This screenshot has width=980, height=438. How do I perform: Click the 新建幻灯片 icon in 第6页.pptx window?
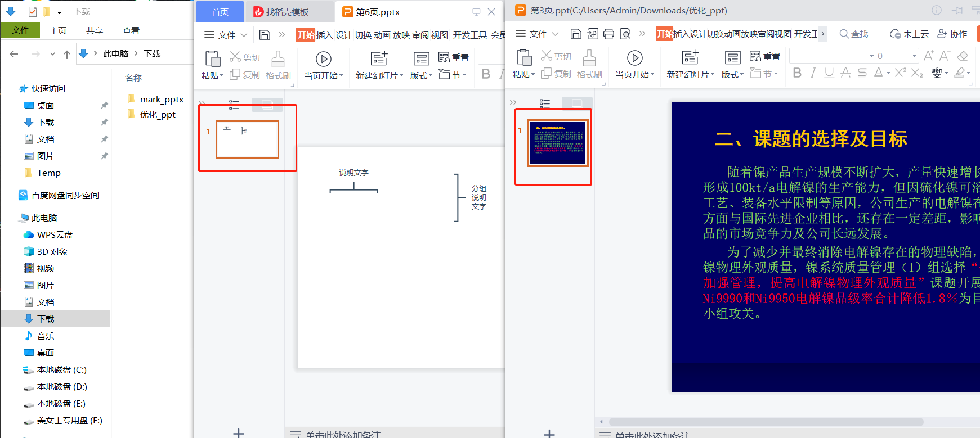click(x=379, y=58)
